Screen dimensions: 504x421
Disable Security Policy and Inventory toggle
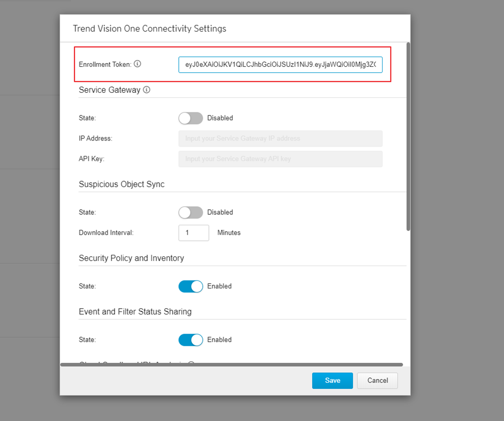(x=191, y=286)
